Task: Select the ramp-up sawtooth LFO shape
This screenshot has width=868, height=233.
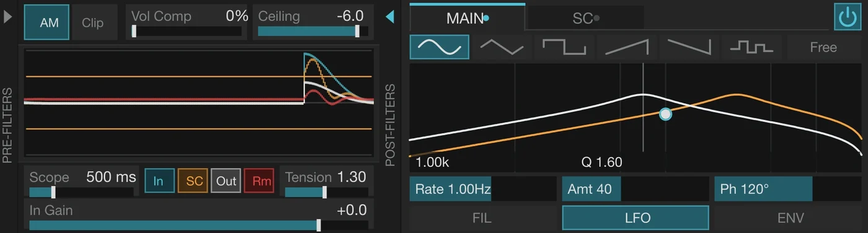Action: click(627, 47)
